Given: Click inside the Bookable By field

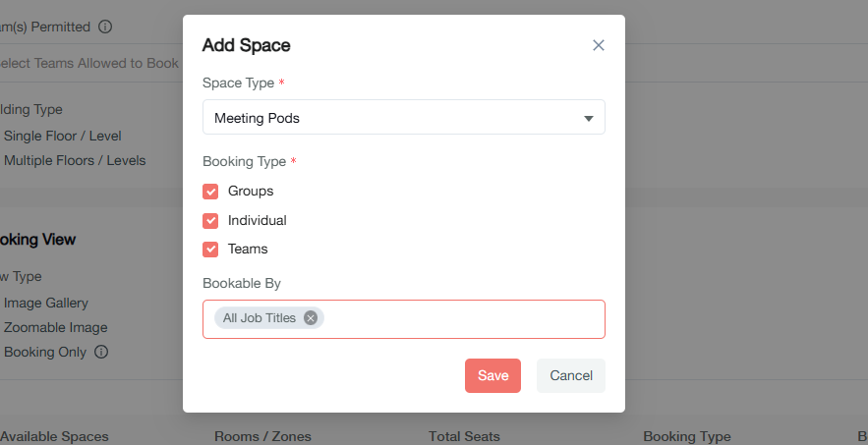Looking at the screenshot, I should pyautogui.click(x=462, y=319).
